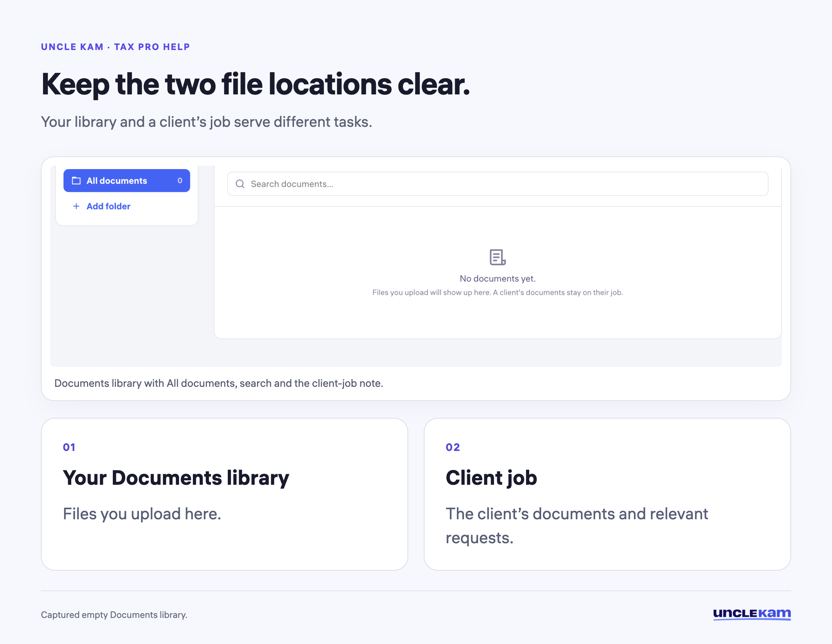Screen dimensions: 832x644
Task: Click heading 'Keep the two file locations clear.'
Action: click(256, 85)
